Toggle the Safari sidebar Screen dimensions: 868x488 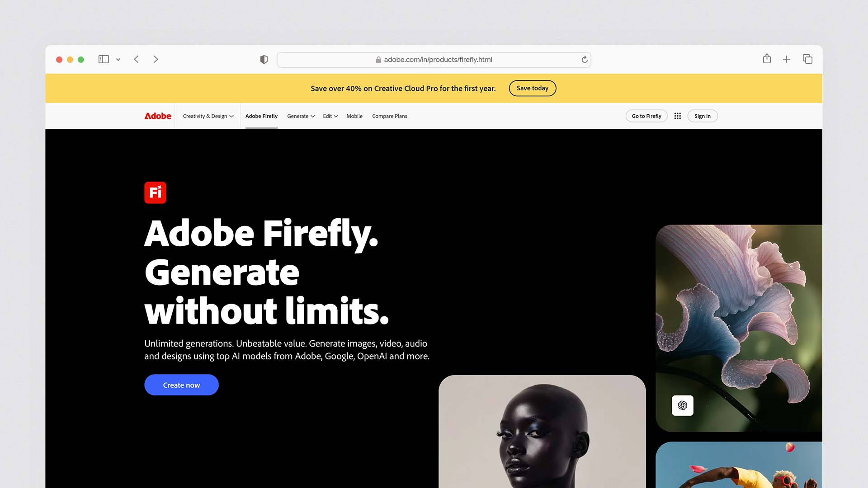coord(104,59)
